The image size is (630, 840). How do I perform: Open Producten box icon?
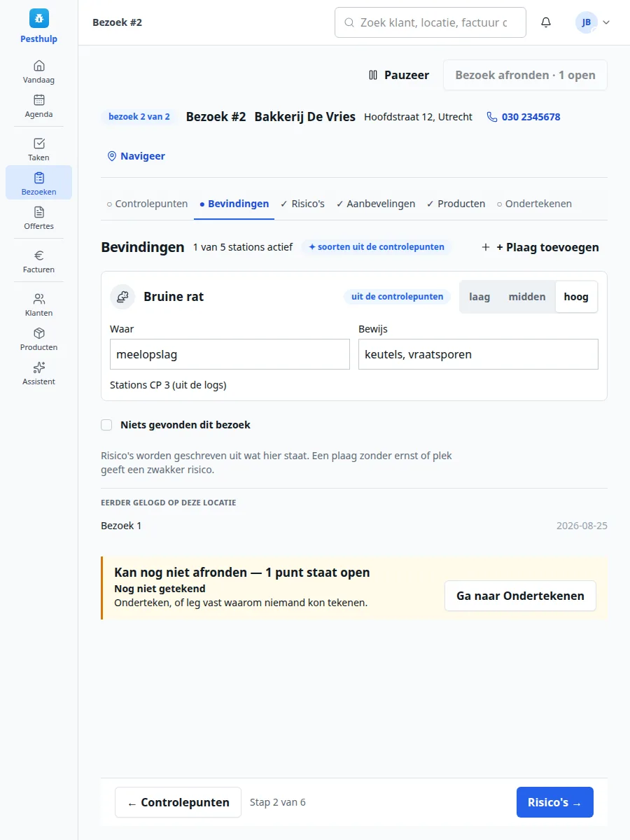coord(39,333)
